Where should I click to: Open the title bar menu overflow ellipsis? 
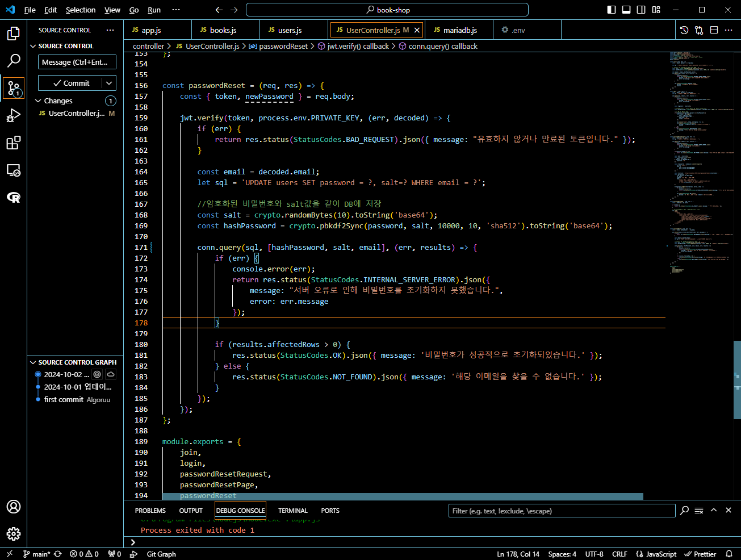click(x=176, y=10)
